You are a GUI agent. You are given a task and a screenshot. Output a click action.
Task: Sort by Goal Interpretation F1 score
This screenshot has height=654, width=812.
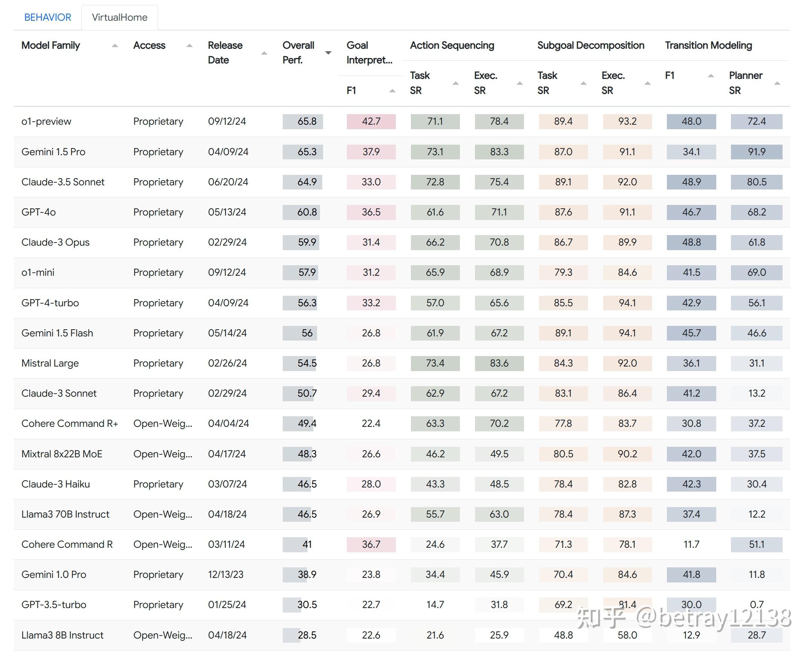[x=392, y=90]
